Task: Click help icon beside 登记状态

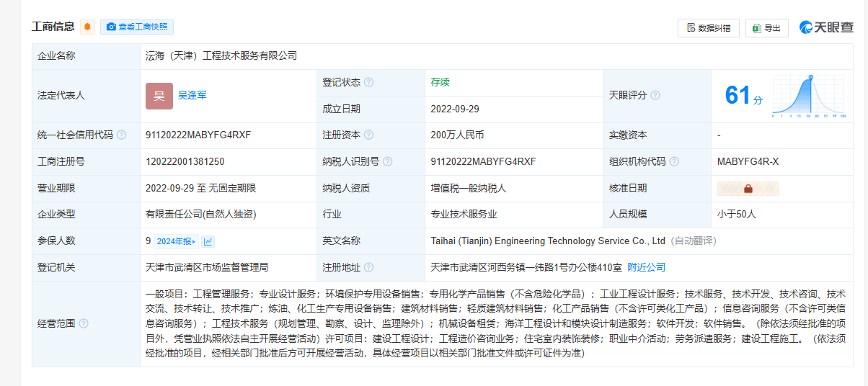Action: click(369, 82)
